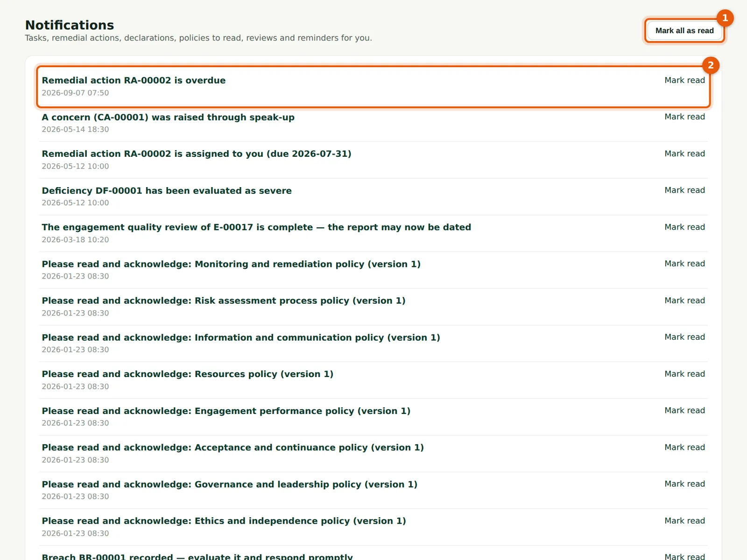
Task: Mark the Deficiency DF-00001 notification as read
Action: (x=684, y=190)
